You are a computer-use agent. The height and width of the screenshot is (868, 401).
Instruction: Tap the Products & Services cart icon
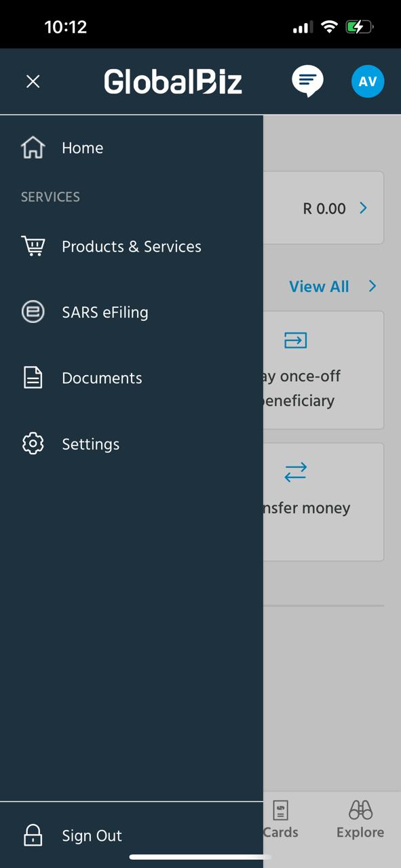tap(33, 246)
